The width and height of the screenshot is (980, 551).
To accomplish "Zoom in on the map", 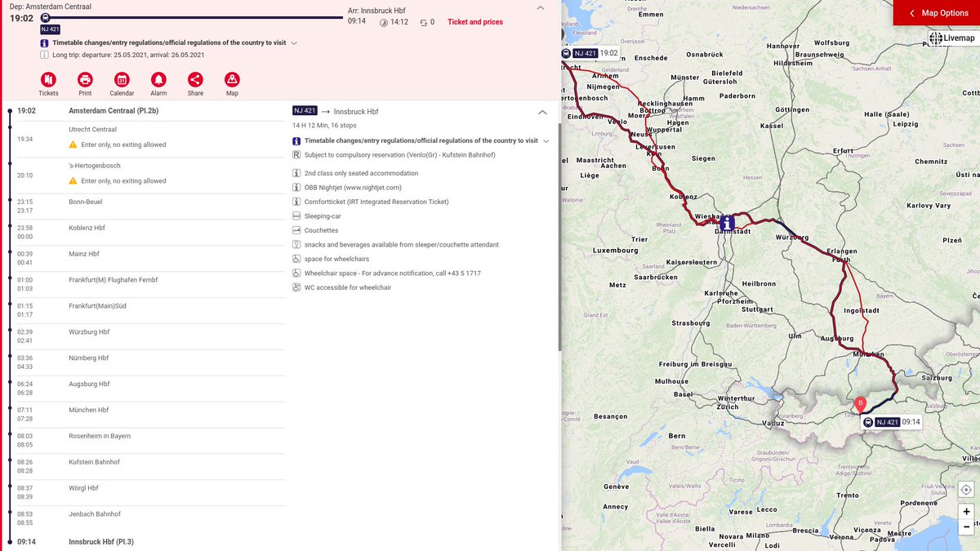I will 966,511.
